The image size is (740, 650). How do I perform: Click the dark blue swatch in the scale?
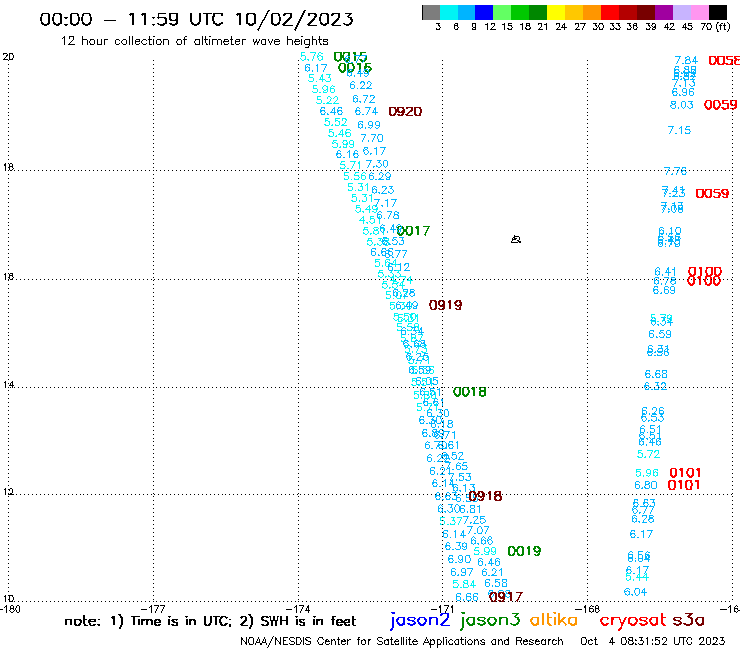(484, 12)
